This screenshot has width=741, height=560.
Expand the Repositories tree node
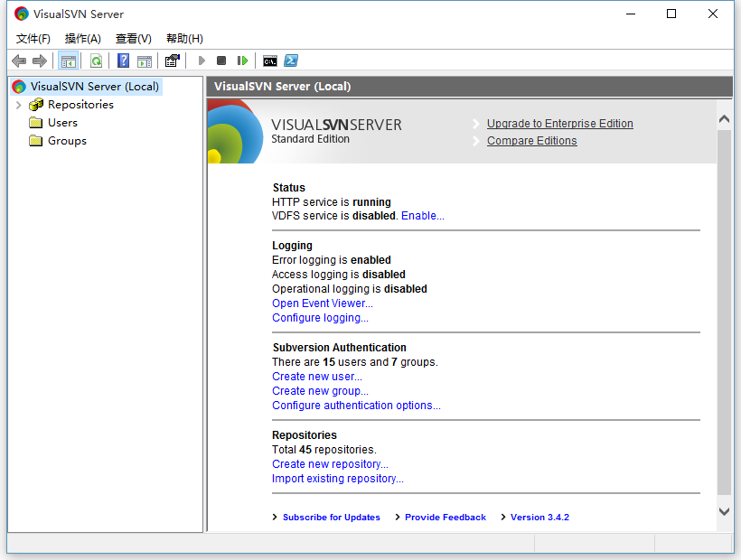[18, 105]
